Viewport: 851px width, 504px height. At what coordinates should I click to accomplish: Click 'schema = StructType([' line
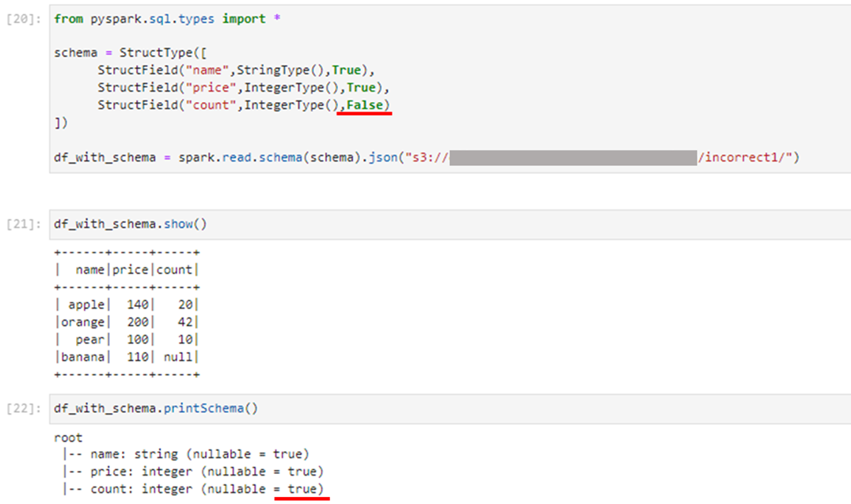click(x=131, y=53)
